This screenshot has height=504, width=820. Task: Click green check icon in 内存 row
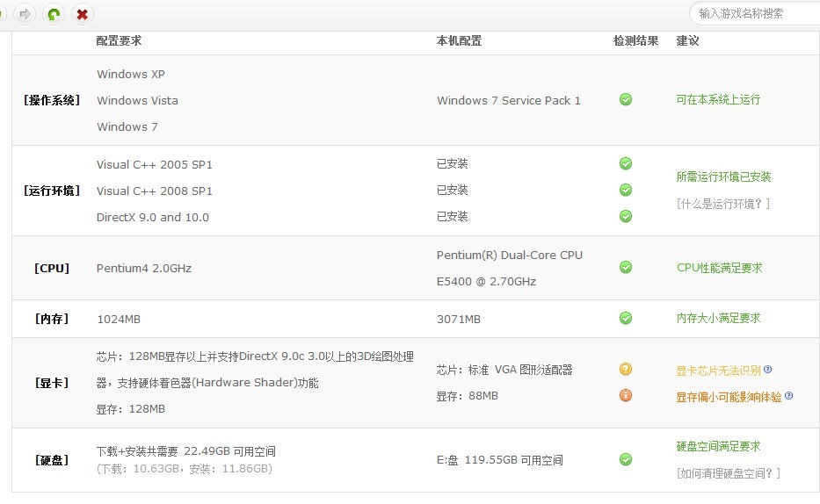tap(626, 318)
